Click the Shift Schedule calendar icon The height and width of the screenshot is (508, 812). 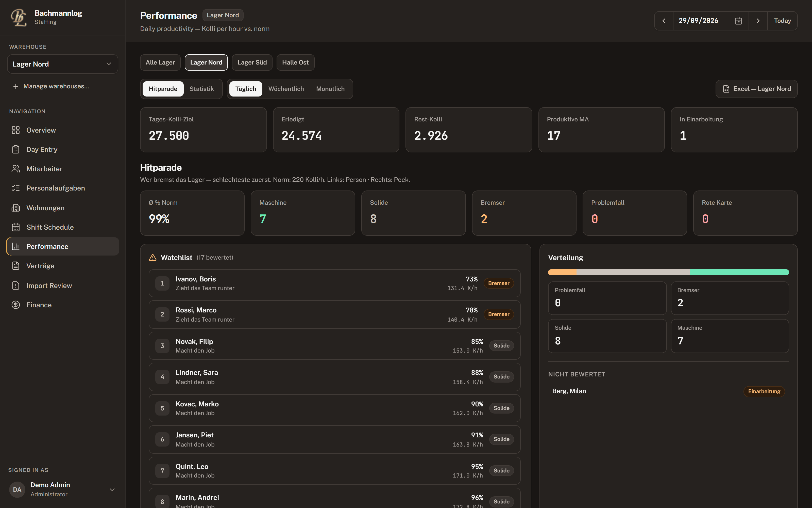[x=16, y=227]
